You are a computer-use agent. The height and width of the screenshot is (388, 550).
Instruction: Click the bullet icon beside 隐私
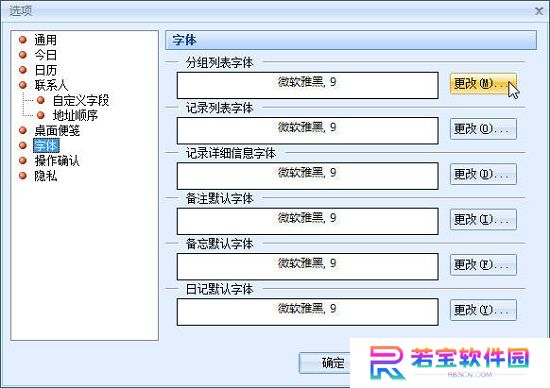click(23, 175)
